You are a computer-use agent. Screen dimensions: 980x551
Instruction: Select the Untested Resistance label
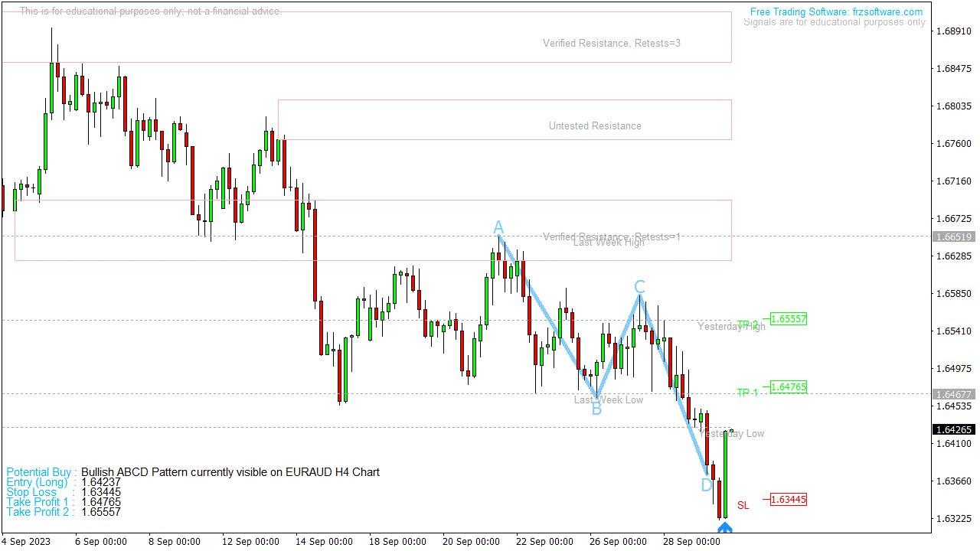coord(595,126)
